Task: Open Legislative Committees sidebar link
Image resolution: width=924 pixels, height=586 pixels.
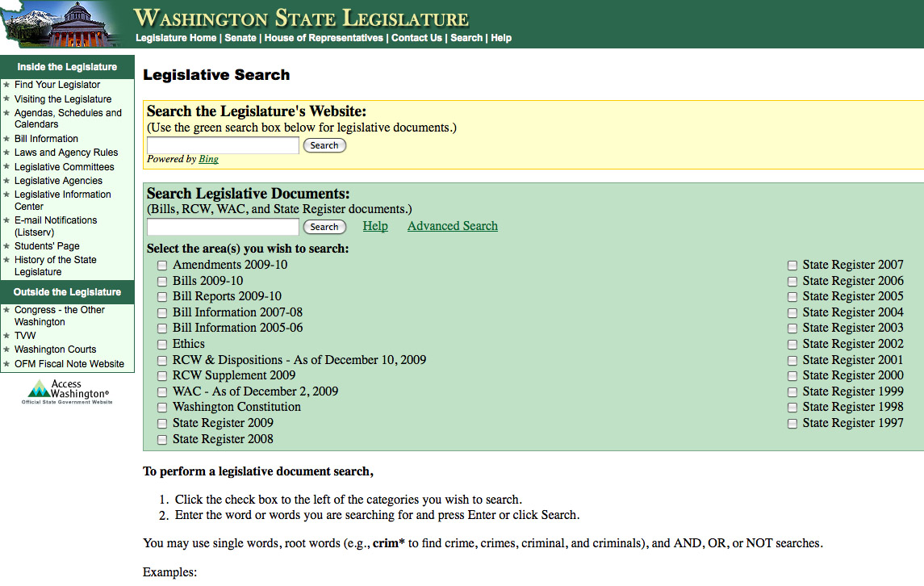Action: point(65,167)
